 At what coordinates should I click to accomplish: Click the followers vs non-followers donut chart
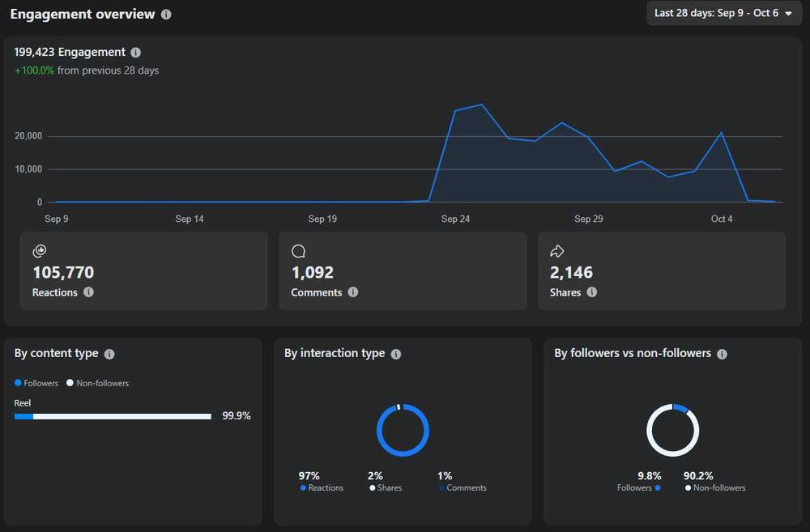(672, 430)
